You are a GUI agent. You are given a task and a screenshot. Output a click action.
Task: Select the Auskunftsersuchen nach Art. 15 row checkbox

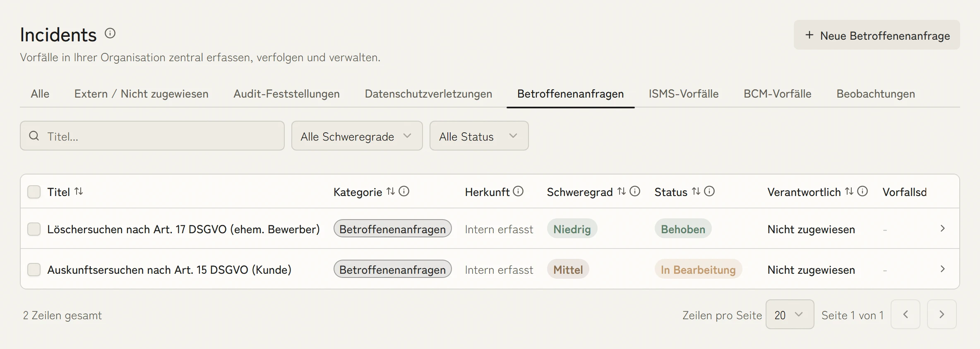[x=34, y=270]
